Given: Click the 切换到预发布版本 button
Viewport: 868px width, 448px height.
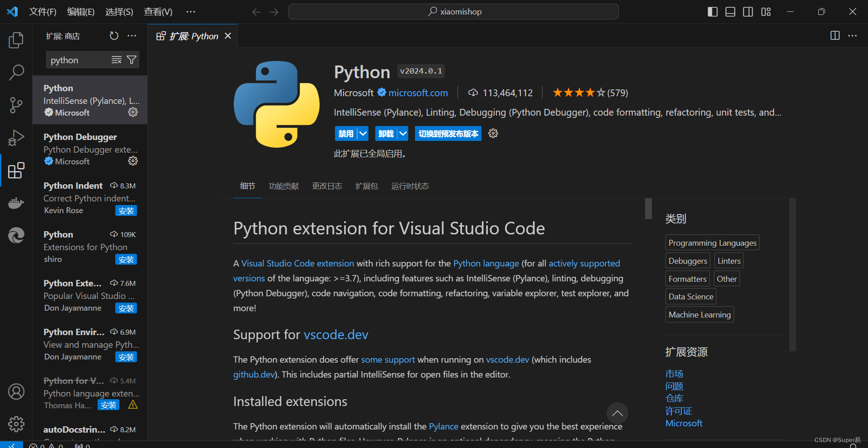Looking at the screenshot, I should coord(448,133).
